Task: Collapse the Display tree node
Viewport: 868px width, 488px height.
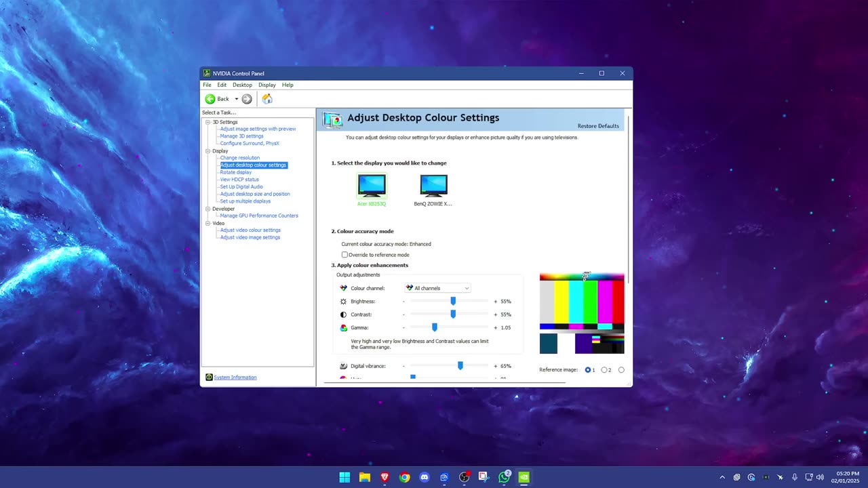Action: pos(208,151)
